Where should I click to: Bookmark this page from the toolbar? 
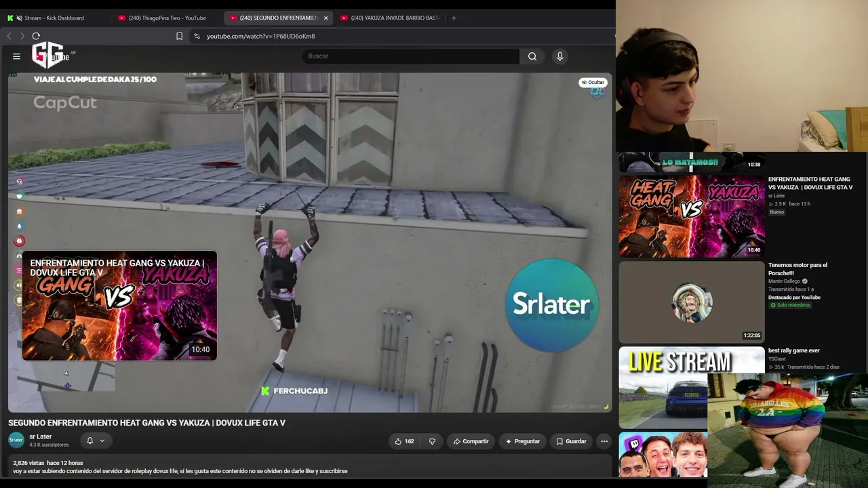click(x=179, y=36)
